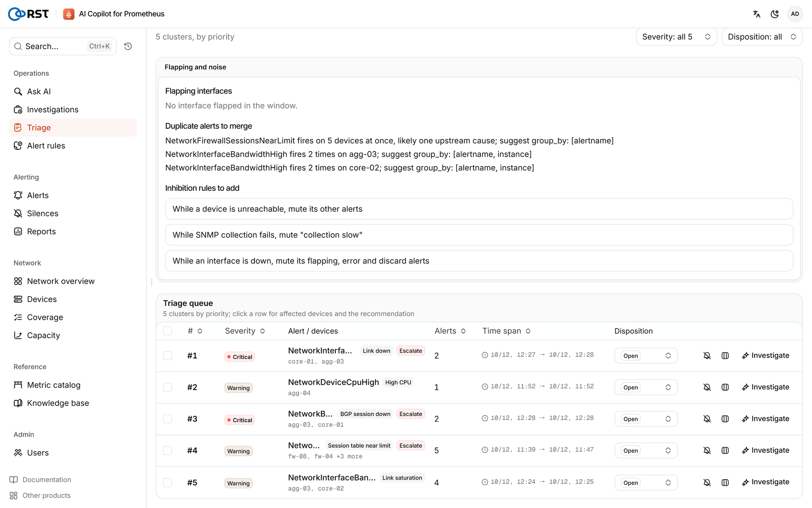Open columns panel icon for row #1
Screen dimensions: 812x508
tap(725, 356)
